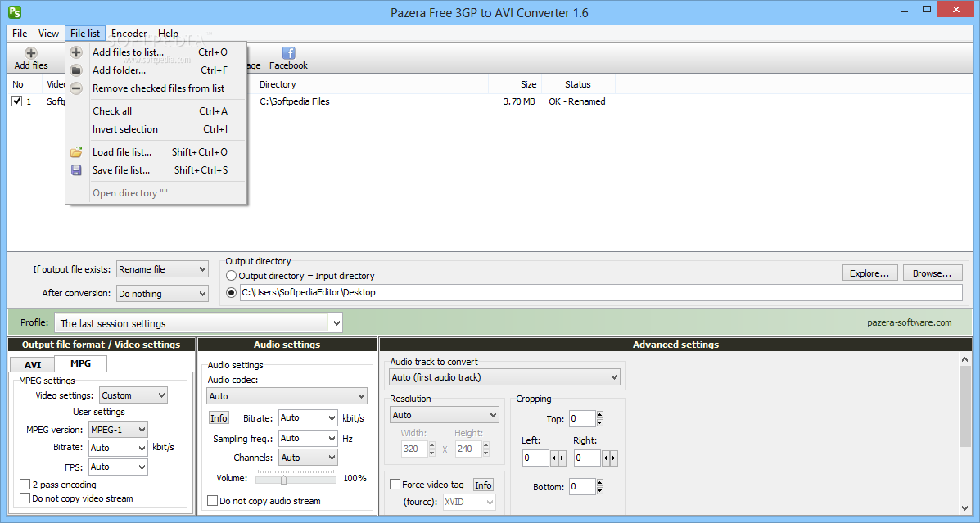The image size is (980, 523).
Task: Enable 2-pass encoding
Action: click(x=25, y=485)
